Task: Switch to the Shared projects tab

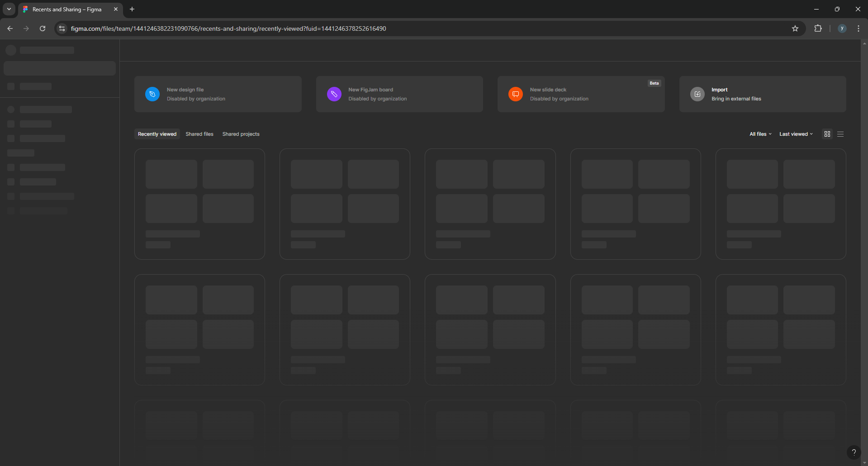Action: (241, 134)
